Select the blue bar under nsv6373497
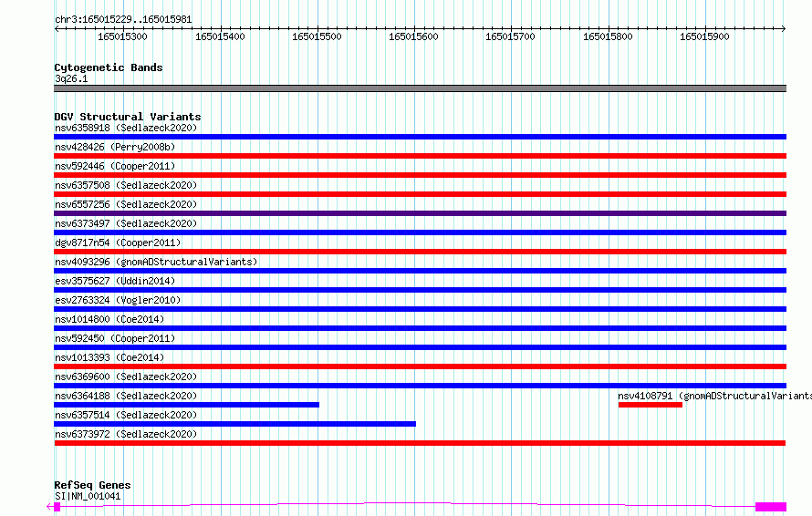 click(x=420, y=232)
